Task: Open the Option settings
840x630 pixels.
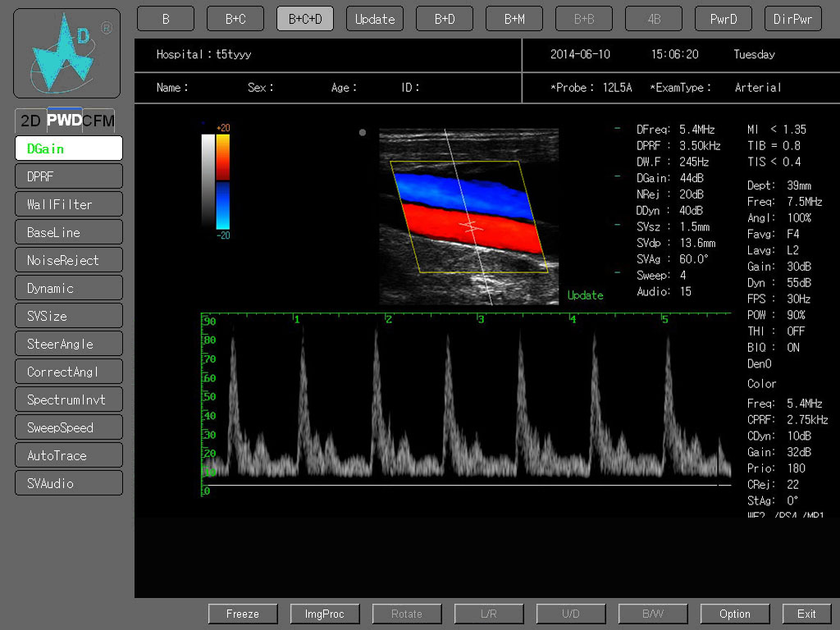Action: pyautogui.click(x=734, y=614)
